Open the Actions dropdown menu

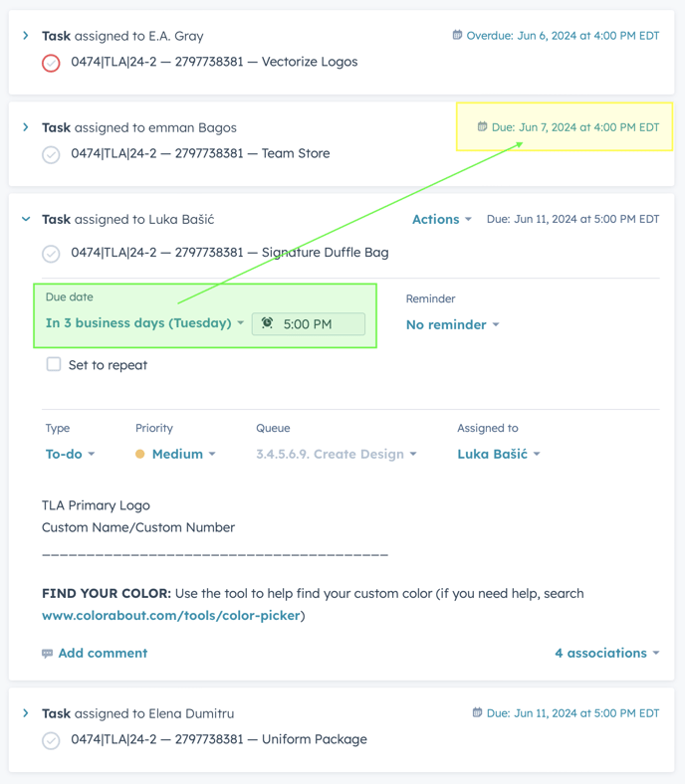[442, 219]
